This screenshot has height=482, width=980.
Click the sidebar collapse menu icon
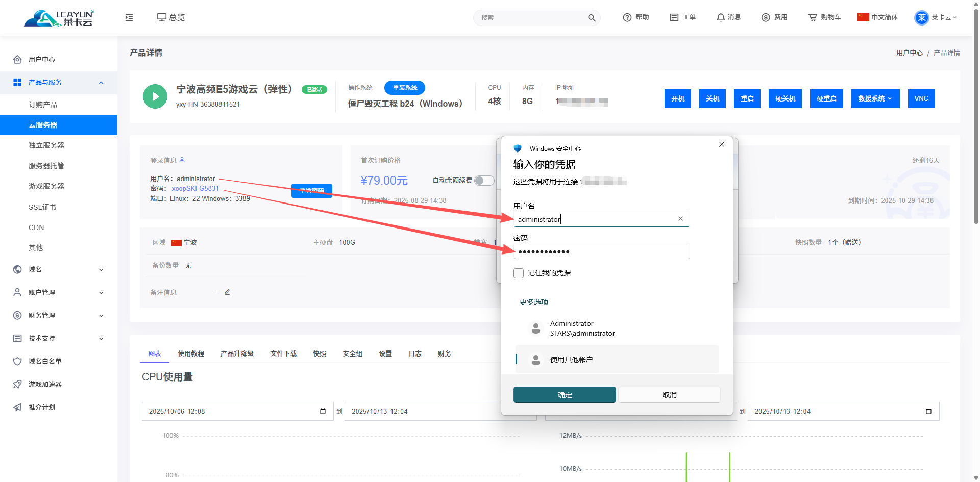coord(129,17)
